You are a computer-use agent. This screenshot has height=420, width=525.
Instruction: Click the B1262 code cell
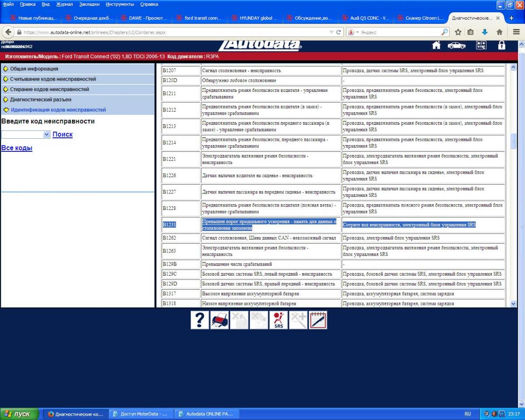coord(181,238)
